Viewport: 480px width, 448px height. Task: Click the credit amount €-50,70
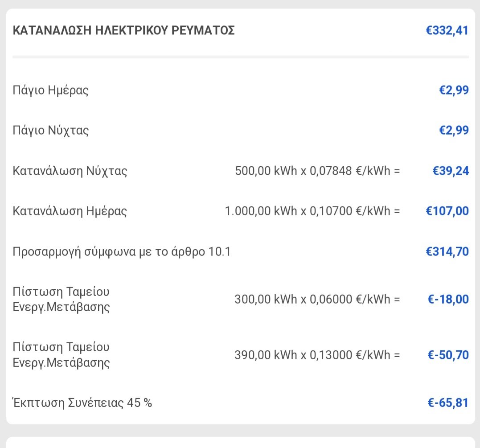click(448, 355)
